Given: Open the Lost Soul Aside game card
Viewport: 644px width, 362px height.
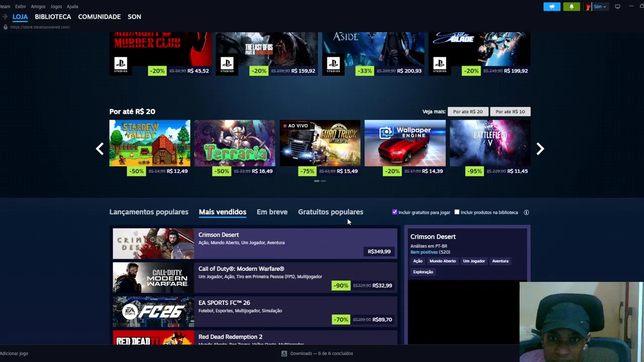Looking at the screenshot, I should [373, 54].
